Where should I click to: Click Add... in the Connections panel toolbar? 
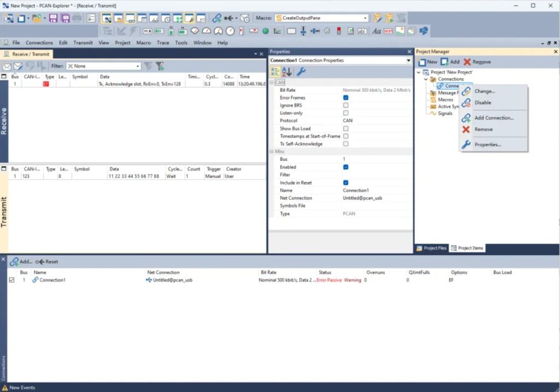point(21,262)
